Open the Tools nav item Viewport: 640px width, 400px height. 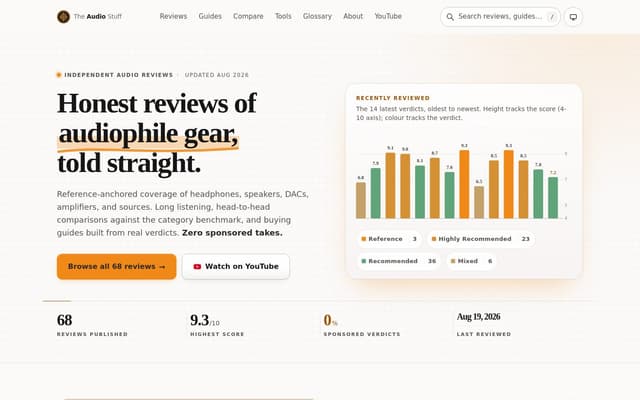283,16
